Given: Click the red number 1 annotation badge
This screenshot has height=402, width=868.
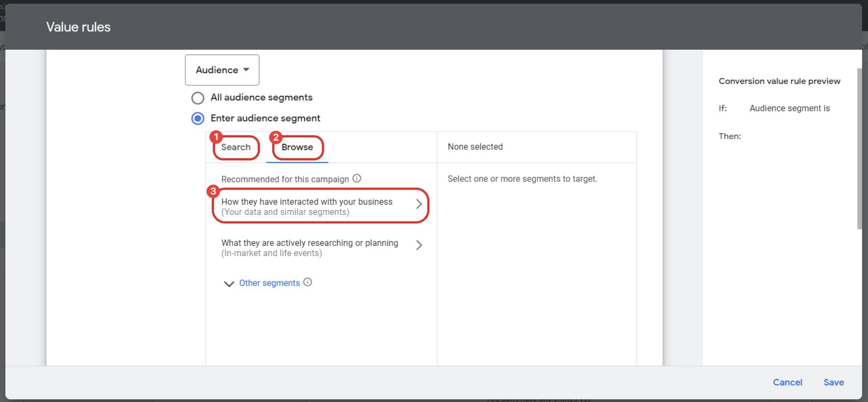Looking at the screenshot, I should click(x=216, y=137).
